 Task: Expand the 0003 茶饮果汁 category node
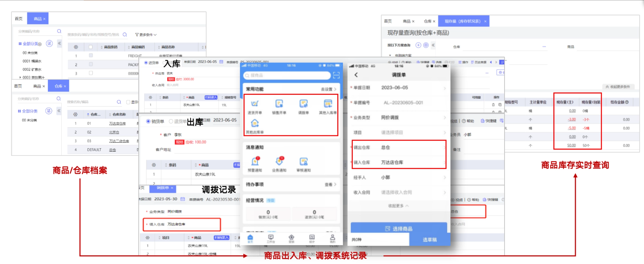pyautogui.click(x=20, y=77)
